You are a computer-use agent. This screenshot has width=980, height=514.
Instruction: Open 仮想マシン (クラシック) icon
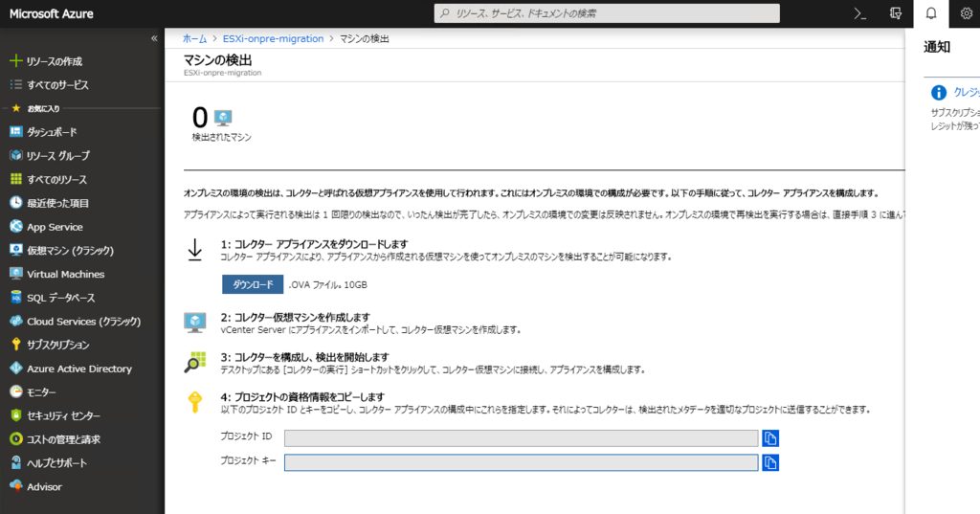point(16,250)
